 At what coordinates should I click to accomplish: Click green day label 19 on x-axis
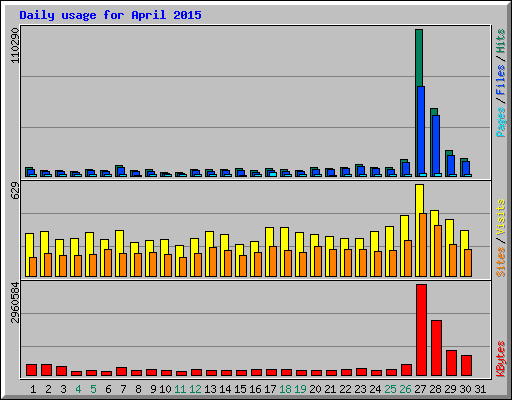pos(300,389)
